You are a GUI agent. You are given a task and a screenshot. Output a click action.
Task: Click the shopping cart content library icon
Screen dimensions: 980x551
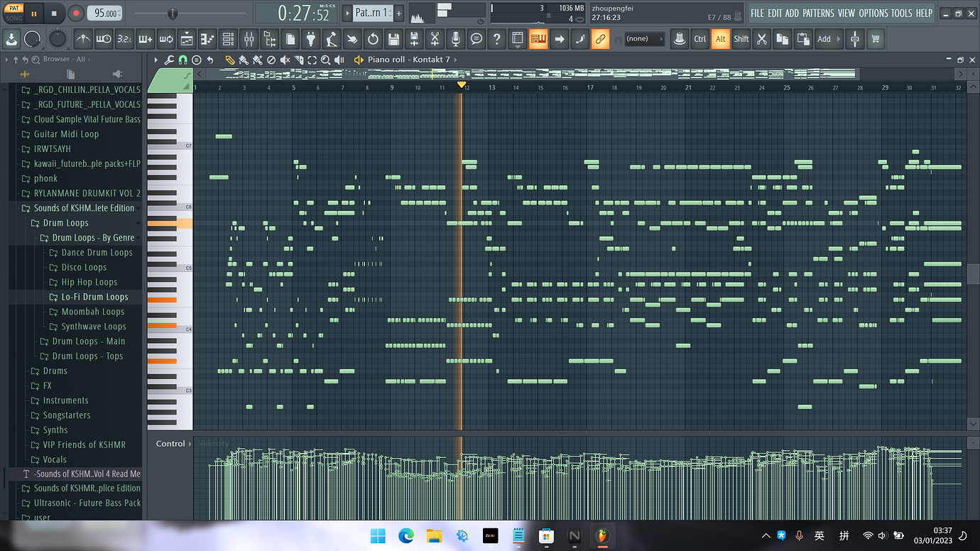(x=876, y=39)
